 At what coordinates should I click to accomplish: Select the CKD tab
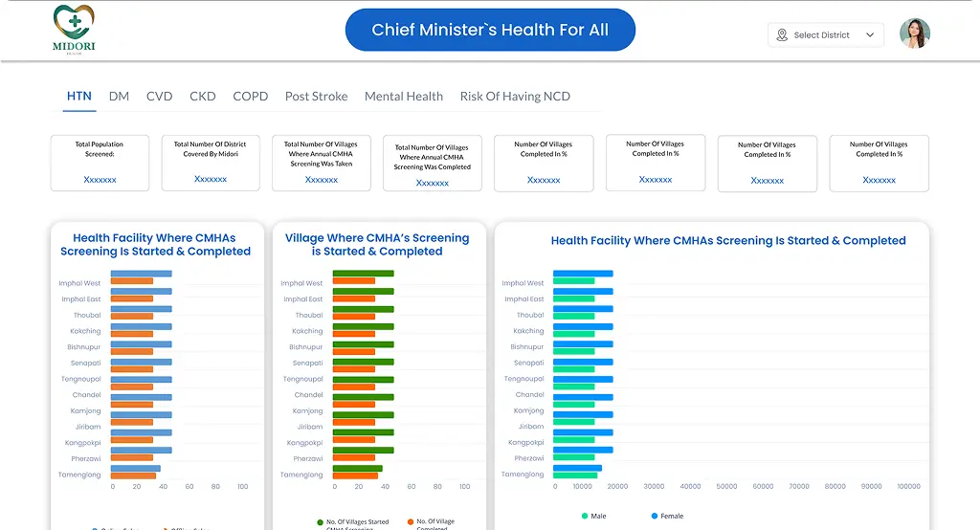point(203,97)
